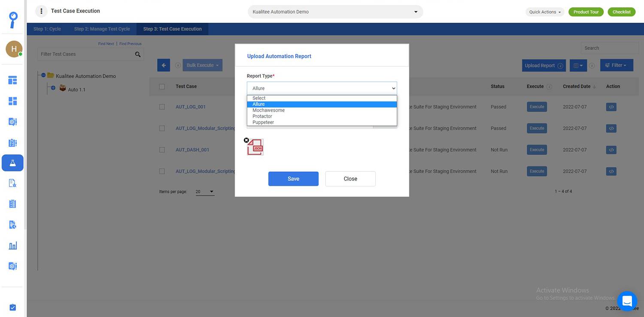Tick the checkbox for AUT_LOG_001 row
The height and width of the screenshot is (317, 644).
[162, 107]
